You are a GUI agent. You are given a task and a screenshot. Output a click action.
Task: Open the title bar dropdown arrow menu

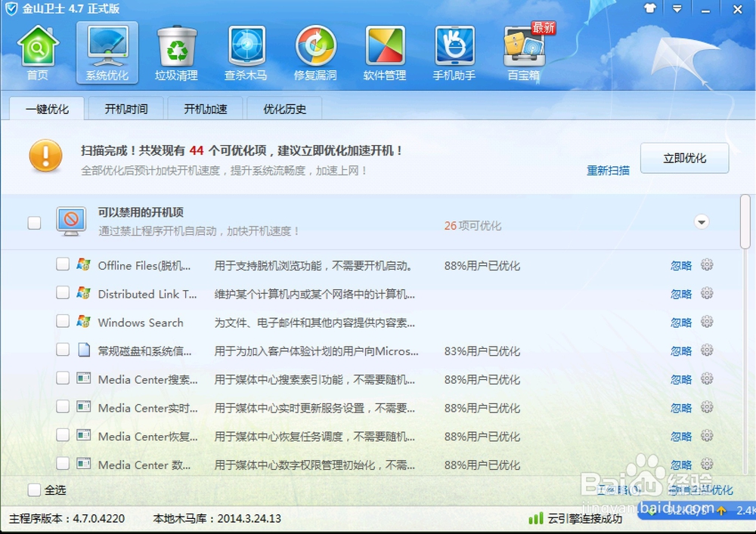677,9
